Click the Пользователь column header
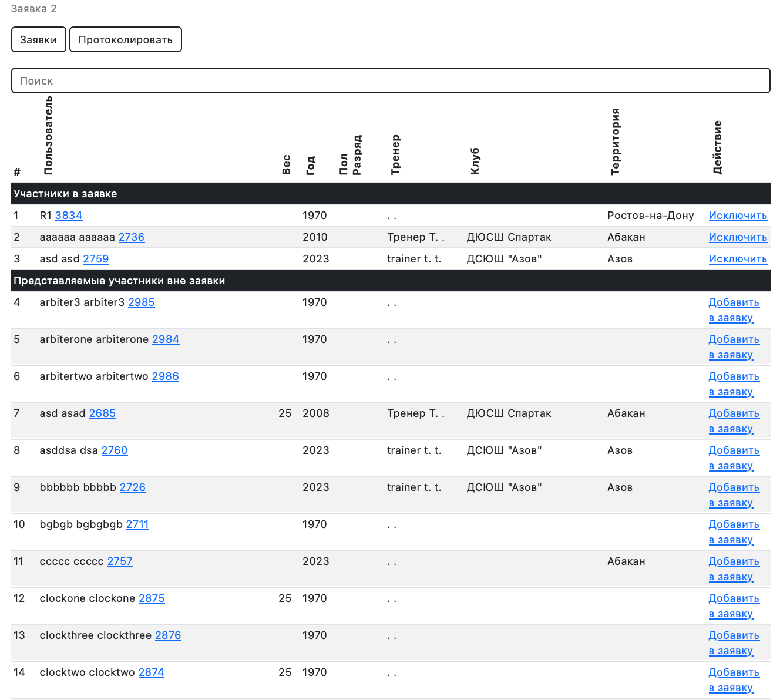This screenshot has height=700, width=780. 48,136
